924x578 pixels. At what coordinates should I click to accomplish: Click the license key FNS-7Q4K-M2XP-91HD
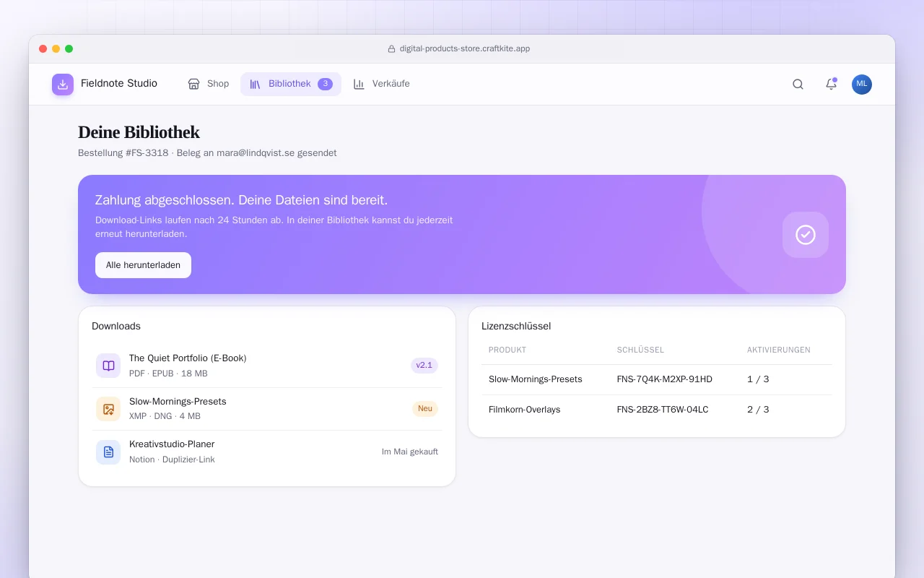665,379
